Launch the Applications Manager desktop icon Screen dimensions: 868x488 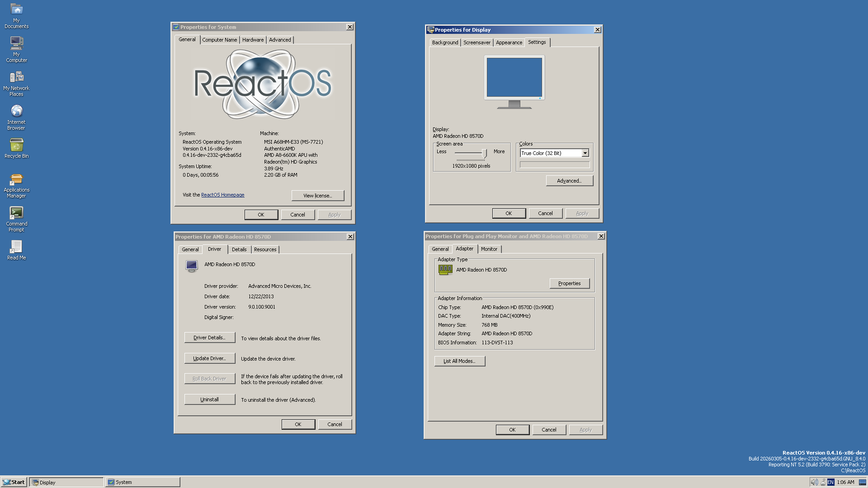tap(16, 186)
